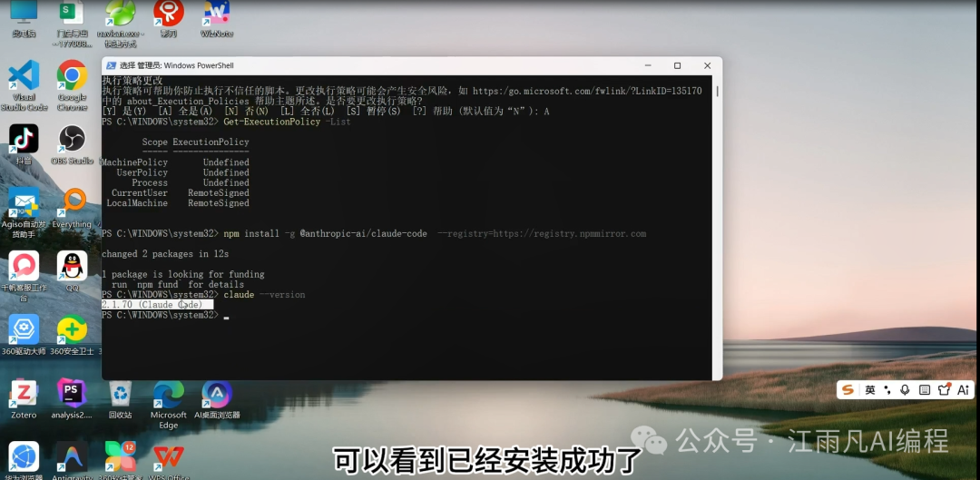Image resolution: width=980 pixels, height=480 pixels.
Task: Click the highlighted '2.1.70 (Claude Code)' line
Action: click(157, 304)
